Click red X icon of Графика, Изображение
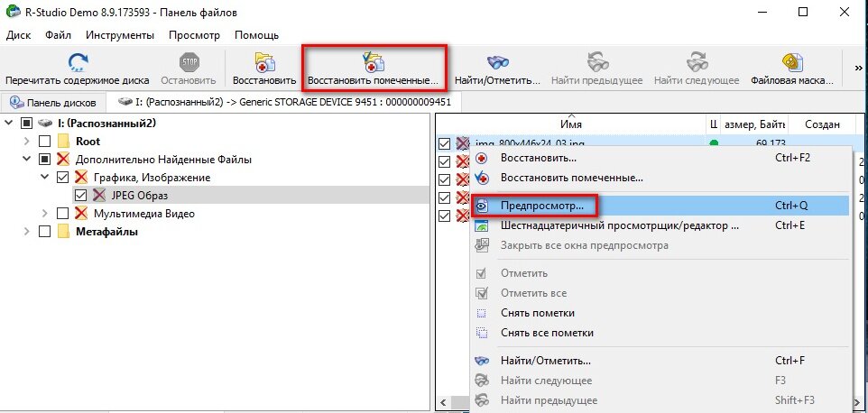Viewport: 868px width, 413px height. pos(82,178)
